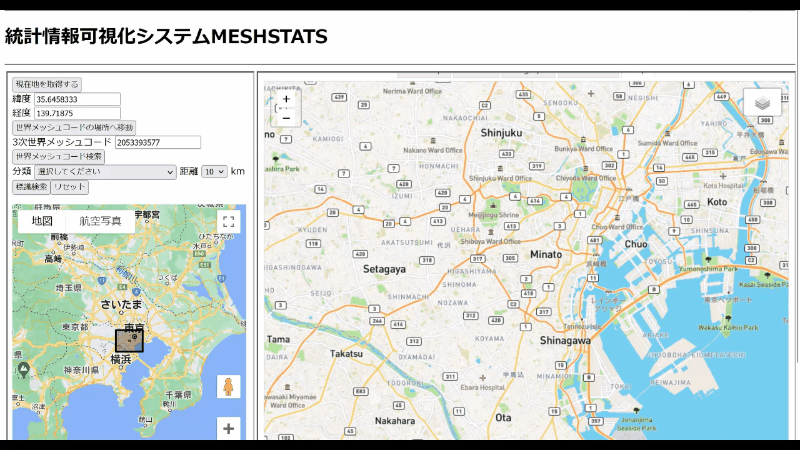Click the 世界メッシュコード検索 button

click(59, 157)
